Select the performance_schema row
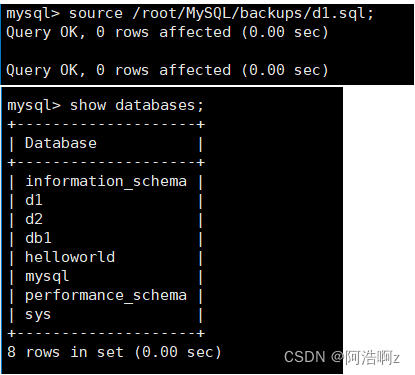This screenshot has width=415, height=375. coord(106,296)
